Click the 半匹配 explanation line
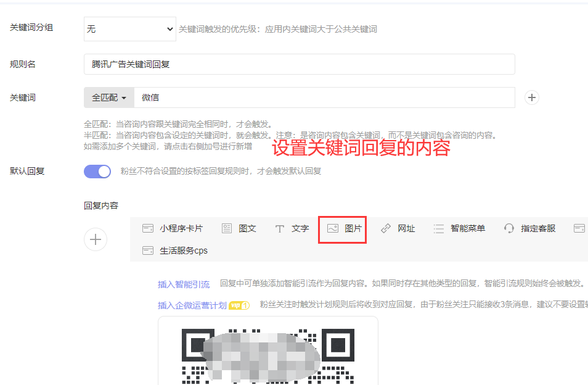This screenshot has height=385, width=588. click(x=292, y=135)
